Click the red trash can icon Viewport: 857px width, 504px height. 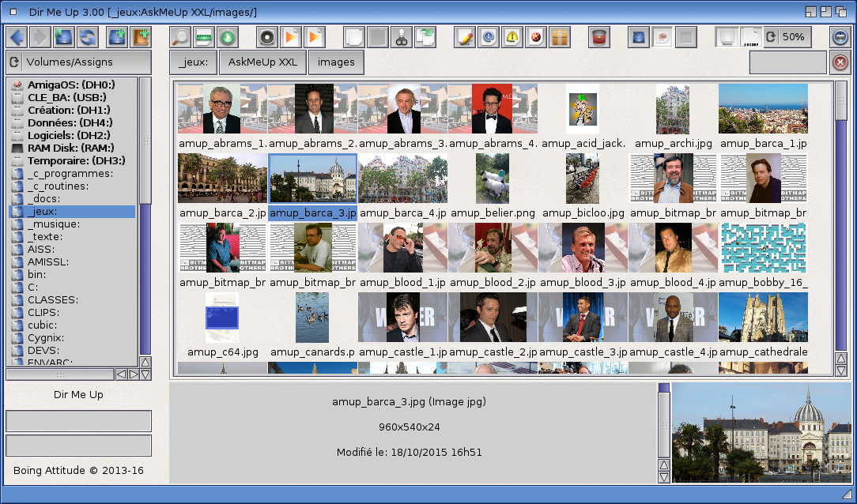[599, 37]
